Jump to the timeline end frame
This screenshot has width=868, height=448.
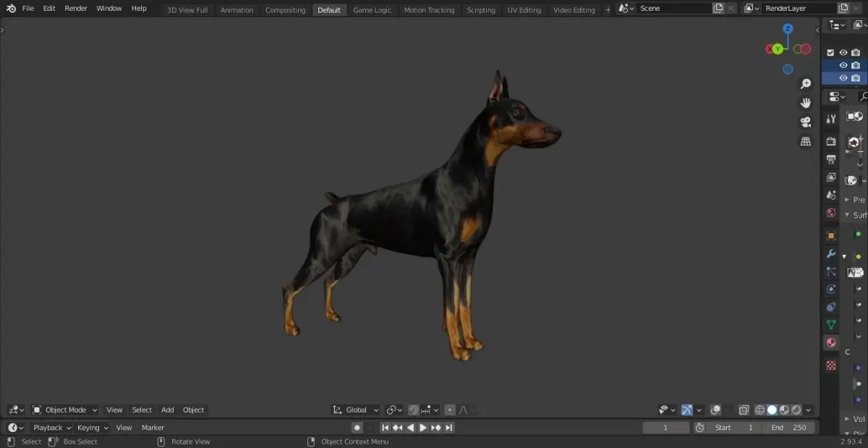449,428
